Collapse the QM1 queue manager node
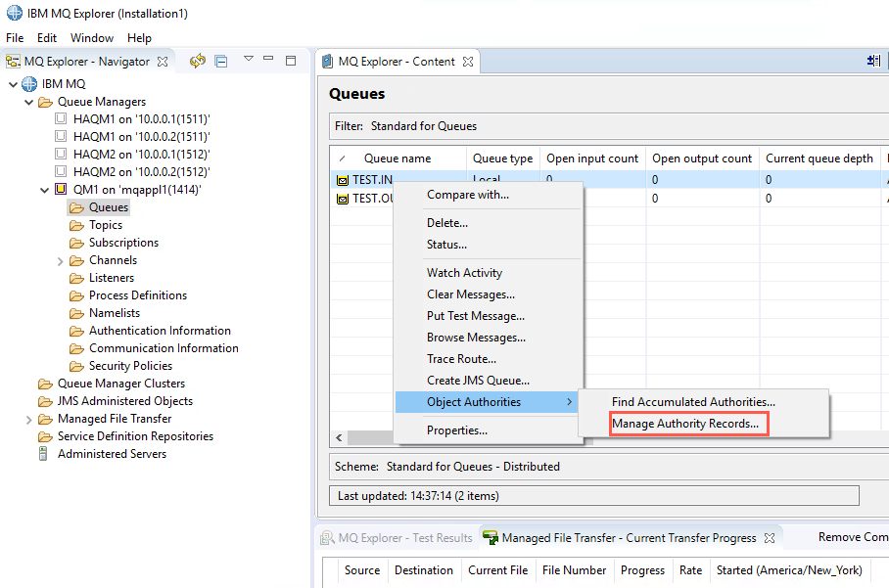Viewport: 889px width, 588px height. click(x=44, y=191)
